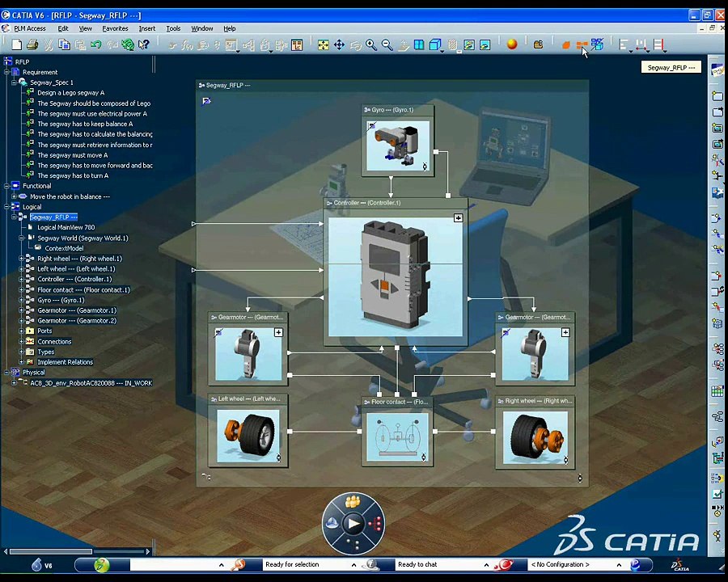Click the top icon in right vertical toolbar

pyautogui.click(x=717, y=70)
